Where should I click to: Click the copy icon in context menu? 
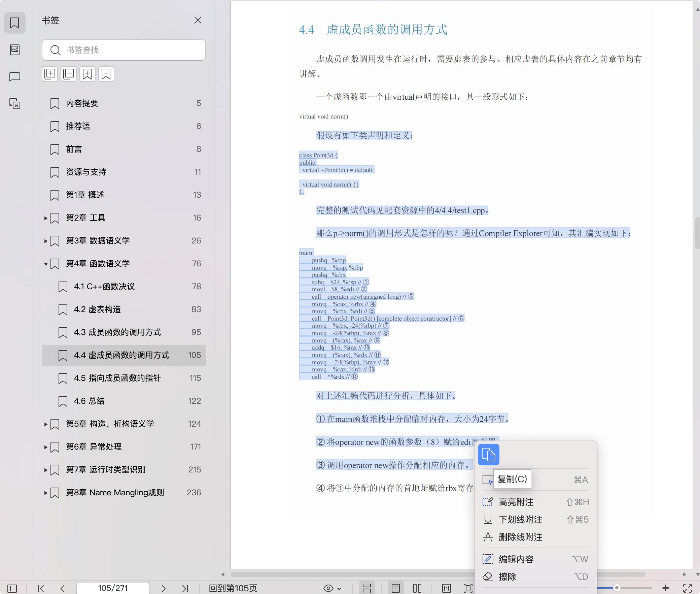tap(488, 455)
